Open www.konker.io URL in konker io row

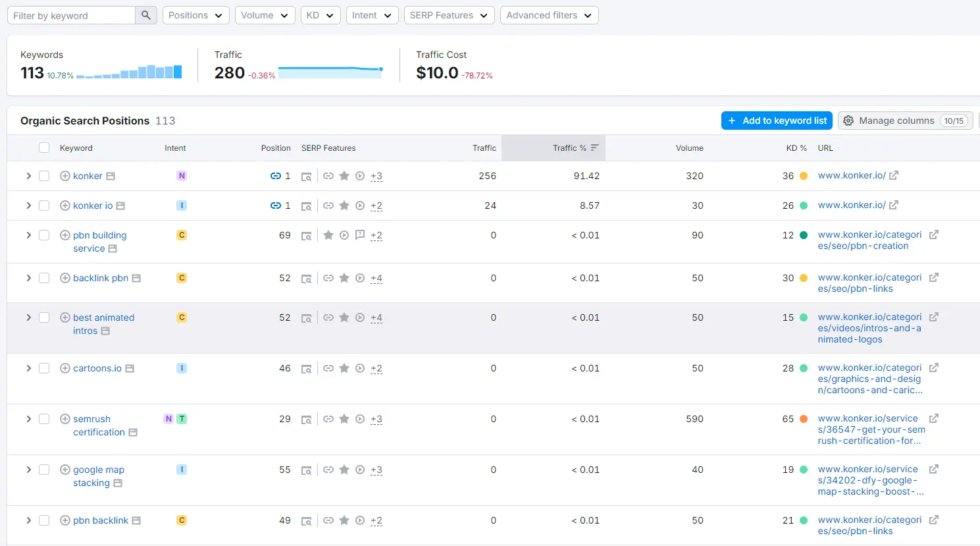(x=852, y=205)
